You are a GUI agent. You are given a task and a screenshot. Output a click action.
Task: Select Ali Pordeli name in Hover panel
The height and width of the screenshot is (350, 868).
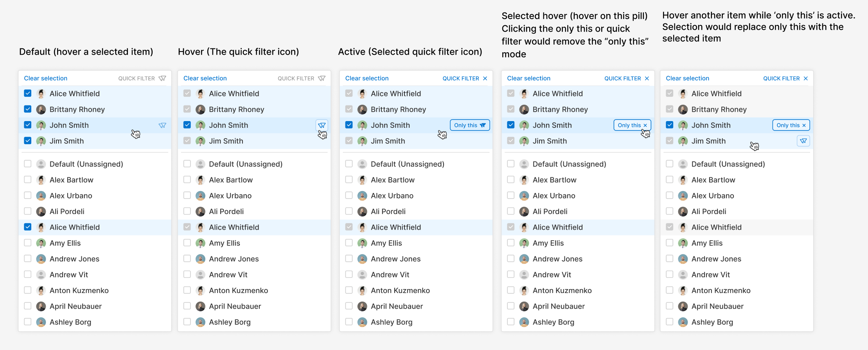226,211
